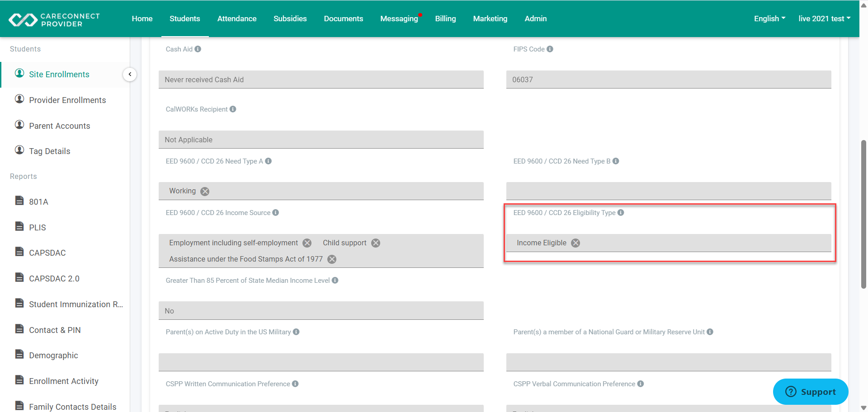Open the Student Immunization report
Image resolution: width=868 pixels, height=412 pixels.
[76, 304]
